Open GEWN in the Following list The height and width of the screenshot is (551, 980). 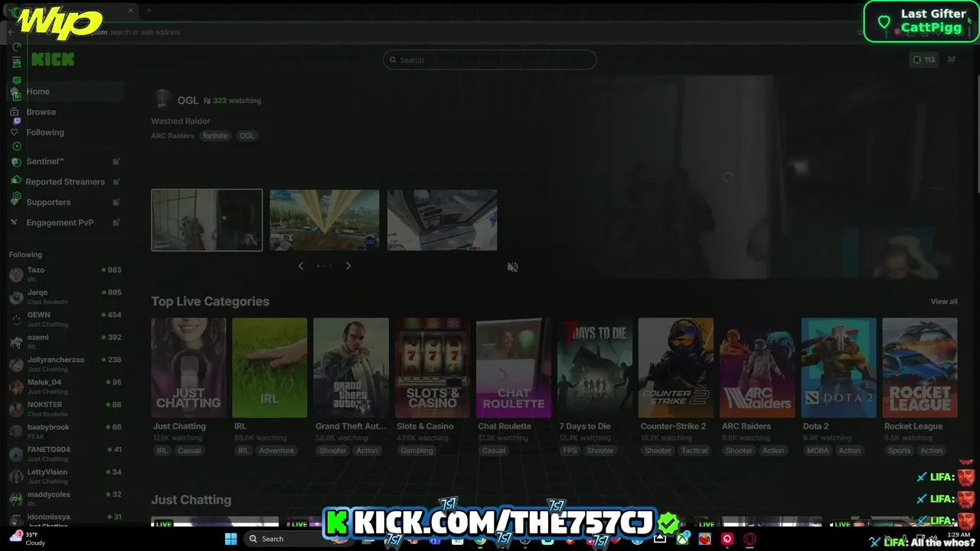pos(65,319)
